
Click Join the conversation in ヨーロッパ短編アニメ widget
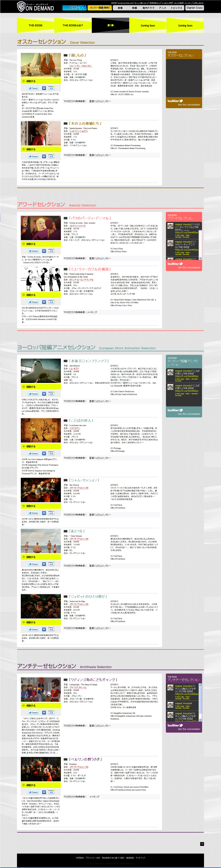pos(189,414)
